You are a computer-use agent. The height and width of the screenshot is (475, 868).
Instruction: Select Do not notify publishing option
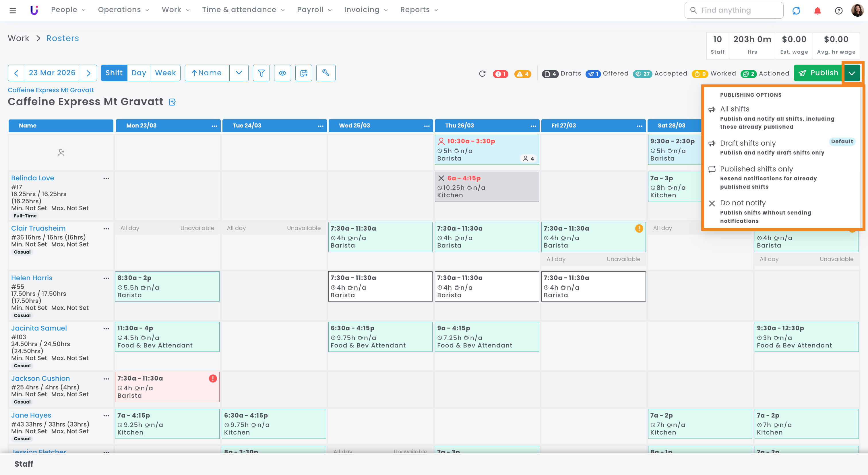(x=743, y=203)
